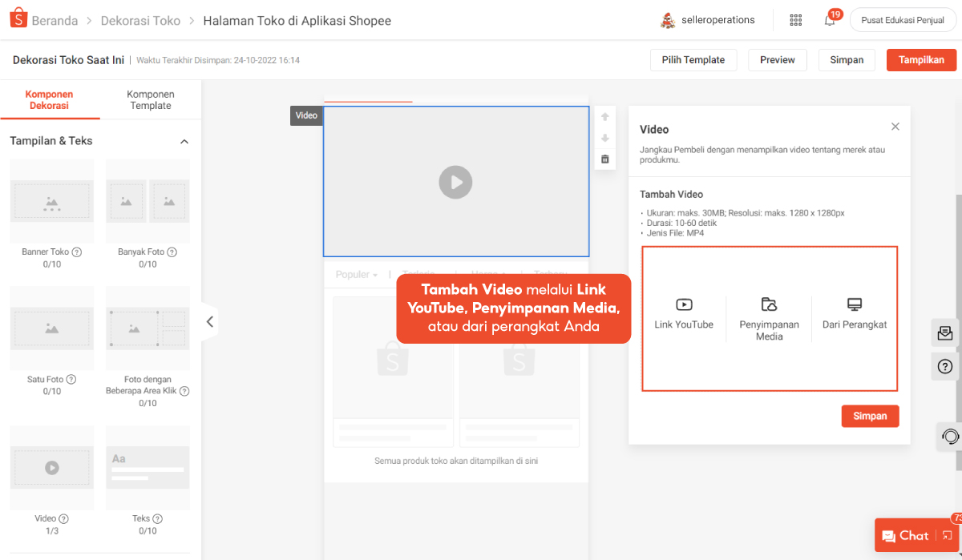Choose Penyimpanan Media upload option
The image size is (962, 560).
pyautogui.click(x=769, y=318)
